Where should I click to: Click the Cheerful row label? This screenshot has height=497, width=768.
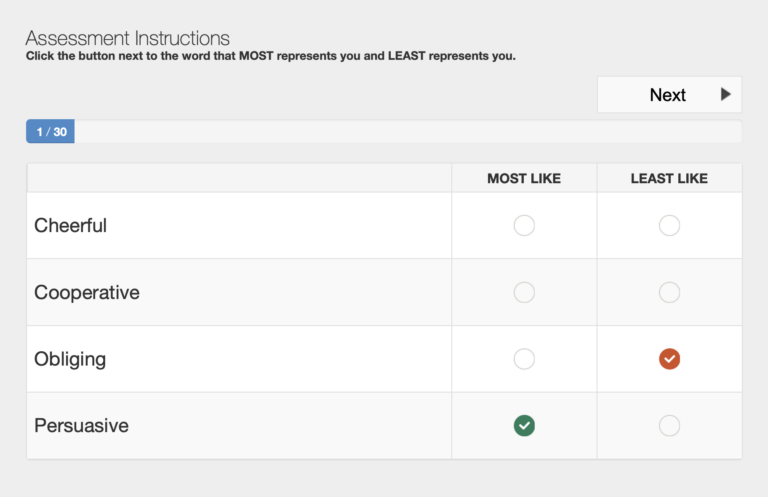click(x=71, y=226)
